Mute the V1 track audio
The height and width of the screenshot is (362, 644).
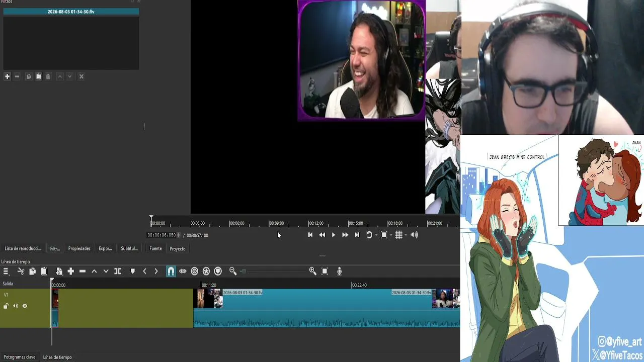(16, 306)
